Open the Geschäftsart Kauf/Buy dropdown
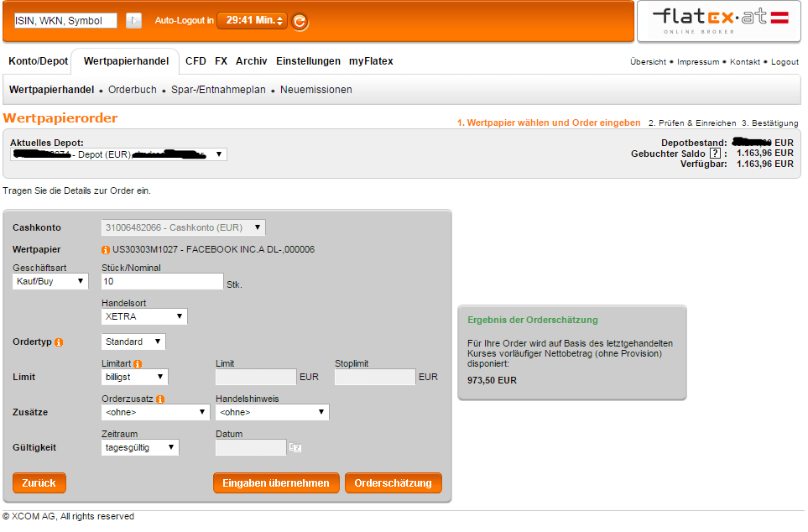 click(x=50, y=282)
